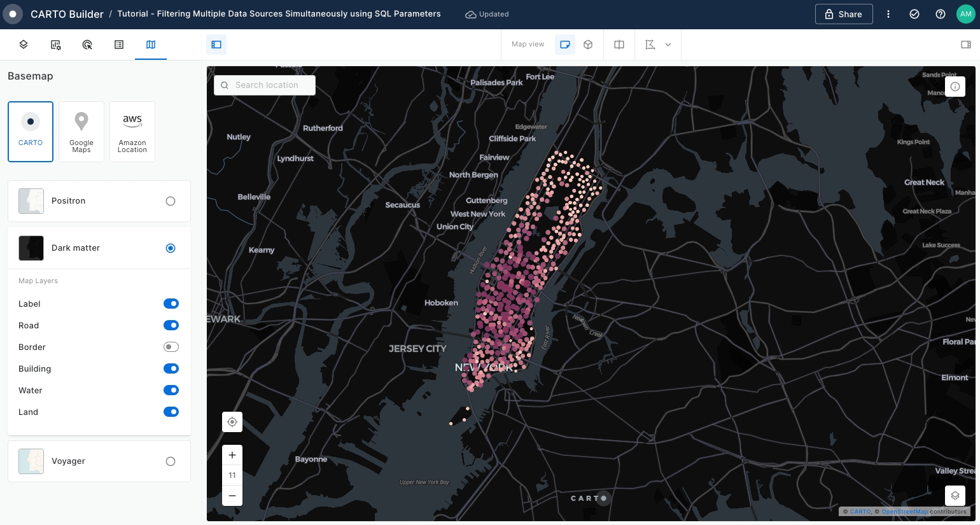Viewport: 980px width, 525px height.
Task: Open the AM user avatar menu
Action: click(966, 14)
